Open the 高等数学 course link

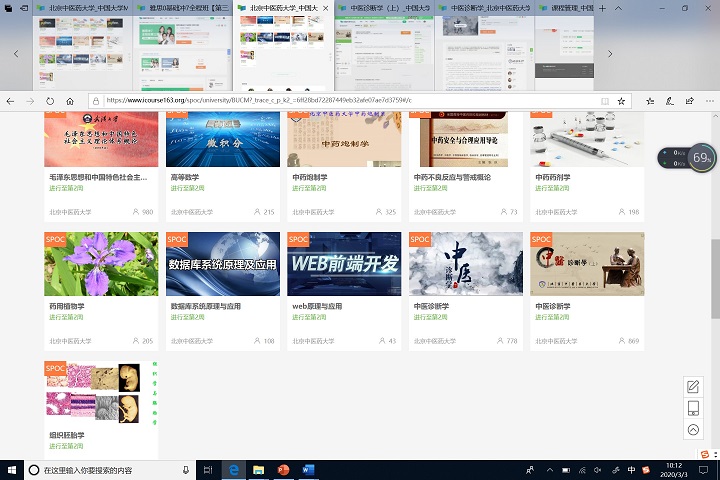(186, 177)
